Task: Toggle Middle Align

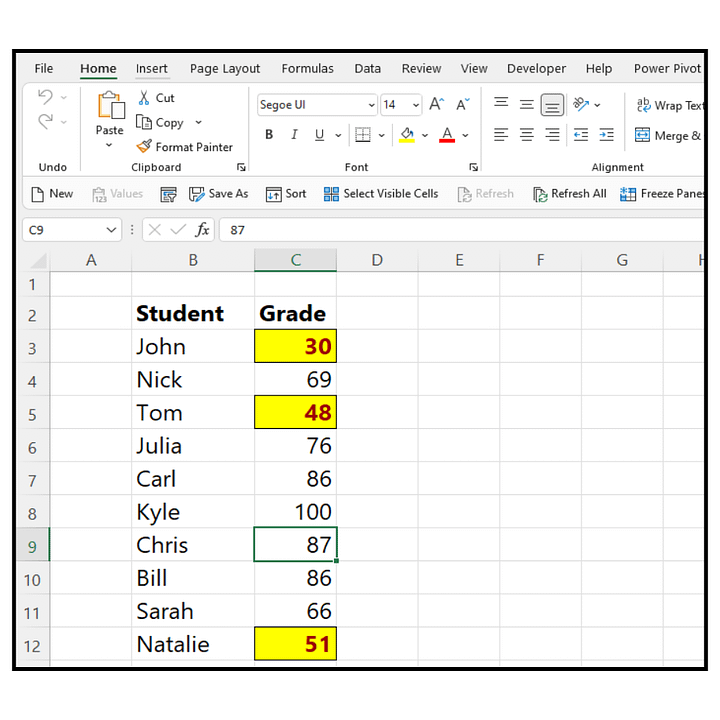Action: click(x=527, y=104)
